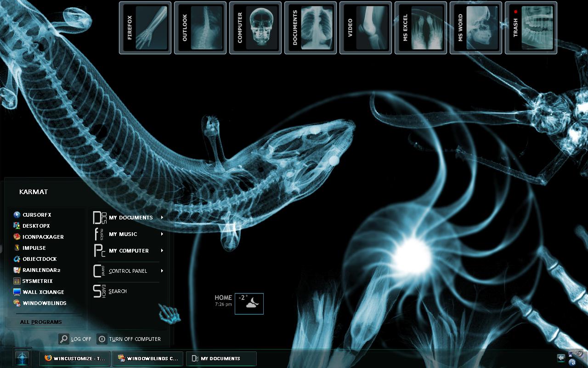Launch the Outlook spine x-ray tile

click(x=200, y=28)
